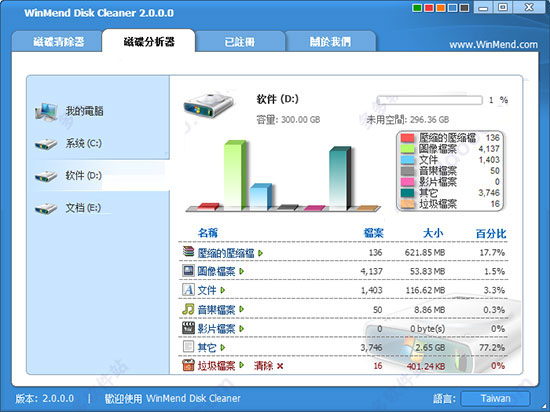
Task: Choose the dark gray theme color swatch
Action: [x=464, y=8]
